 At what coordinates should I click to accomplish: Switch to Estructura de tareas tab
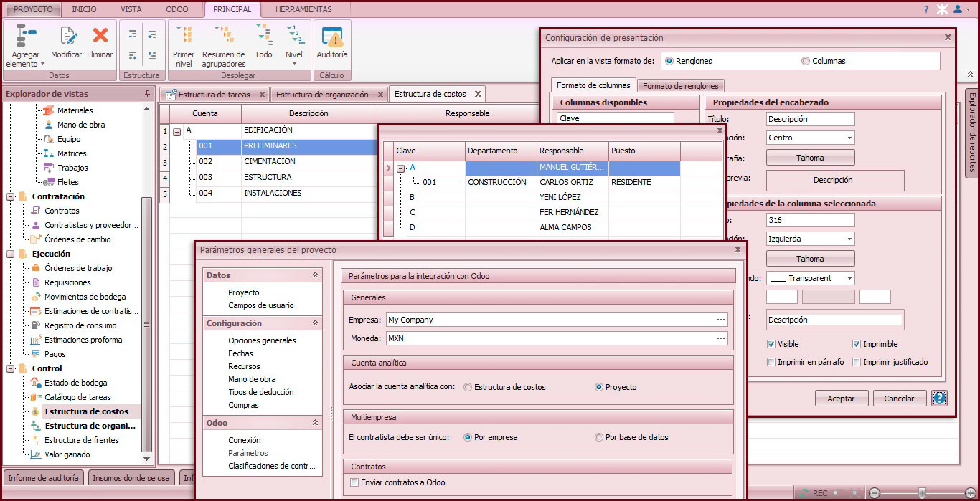215,95
